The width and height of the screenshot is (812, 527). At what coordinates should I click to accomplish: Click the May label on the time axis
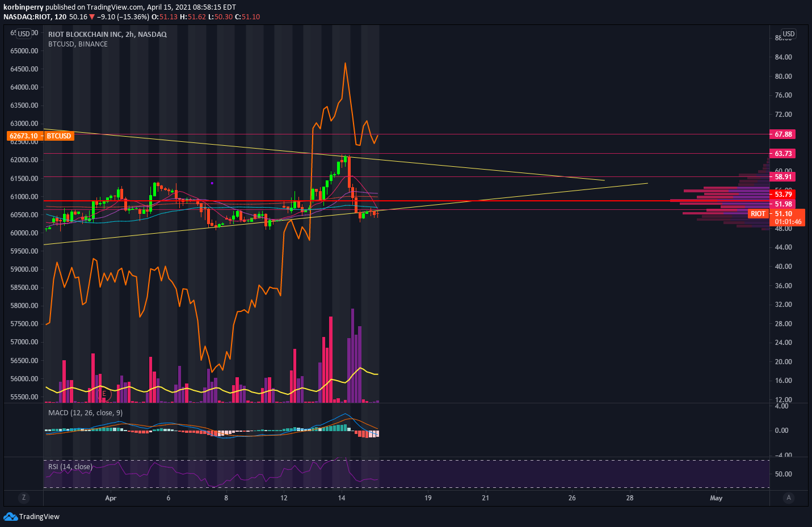coord(716,498)
